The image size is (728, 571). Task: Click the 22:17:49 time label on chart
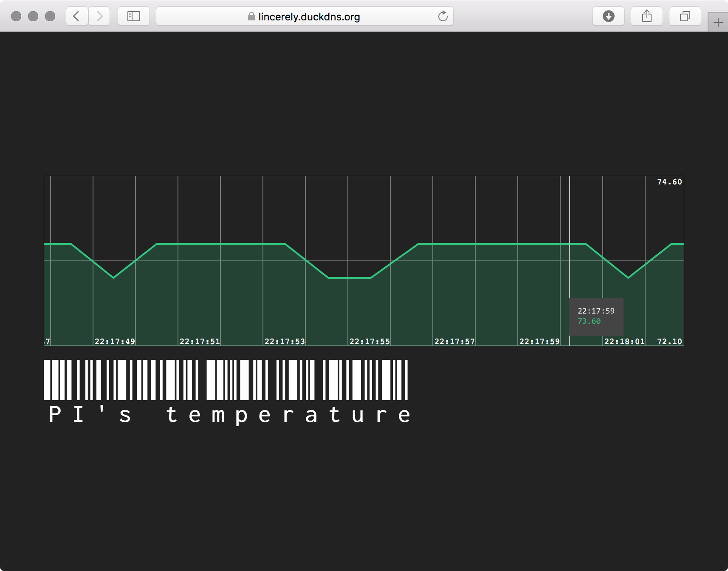(115, 342)
